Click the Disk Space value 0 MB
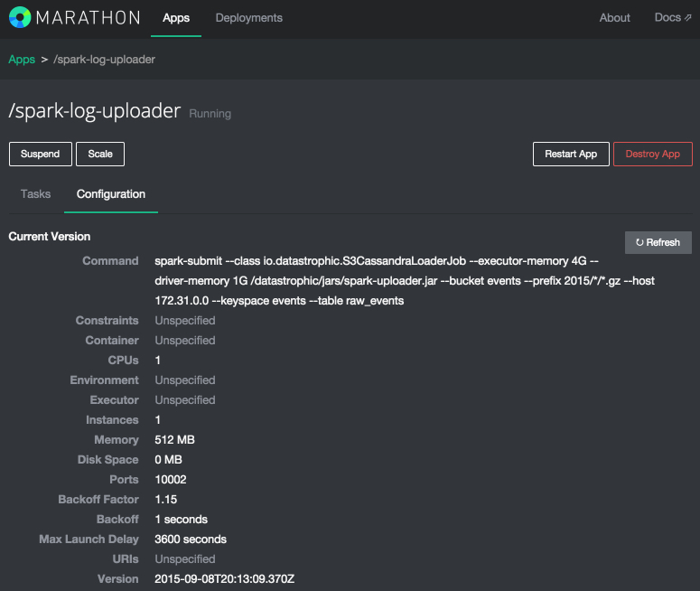This screenshot has width=700, height=591. pyautogui.click(x=168, y=460)
